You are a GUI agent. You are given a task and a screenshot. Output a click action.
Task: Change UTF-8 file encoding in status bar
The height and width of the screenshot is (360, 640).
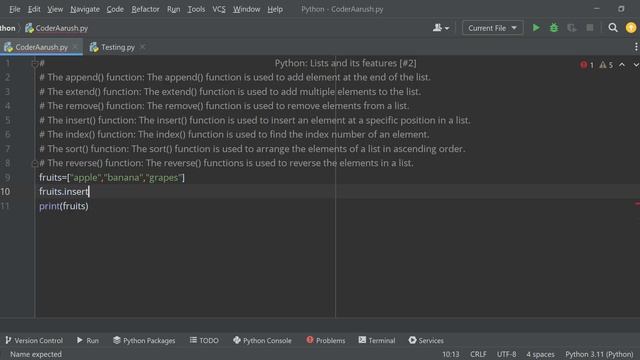[x=506, y=354]
